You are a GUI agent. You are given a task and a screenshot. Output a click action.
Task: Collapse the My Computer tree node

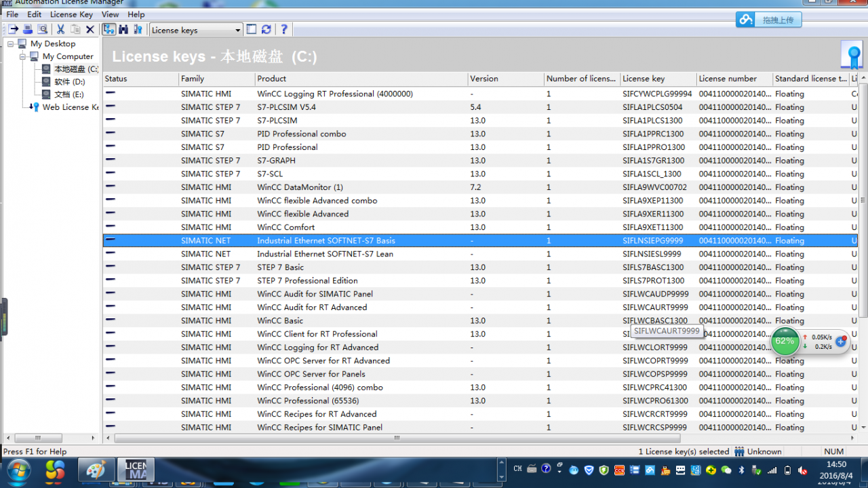pyautogui.click(x=23, y=56)
